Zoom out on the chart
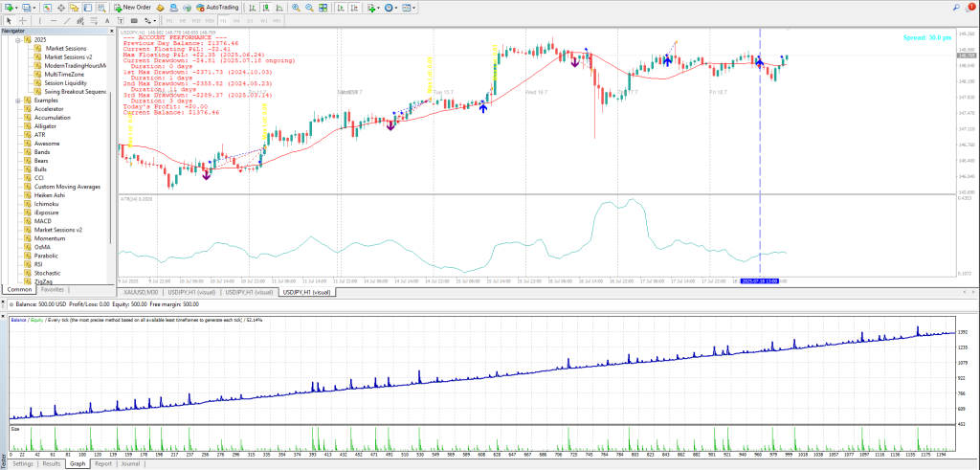 point(310,7)
